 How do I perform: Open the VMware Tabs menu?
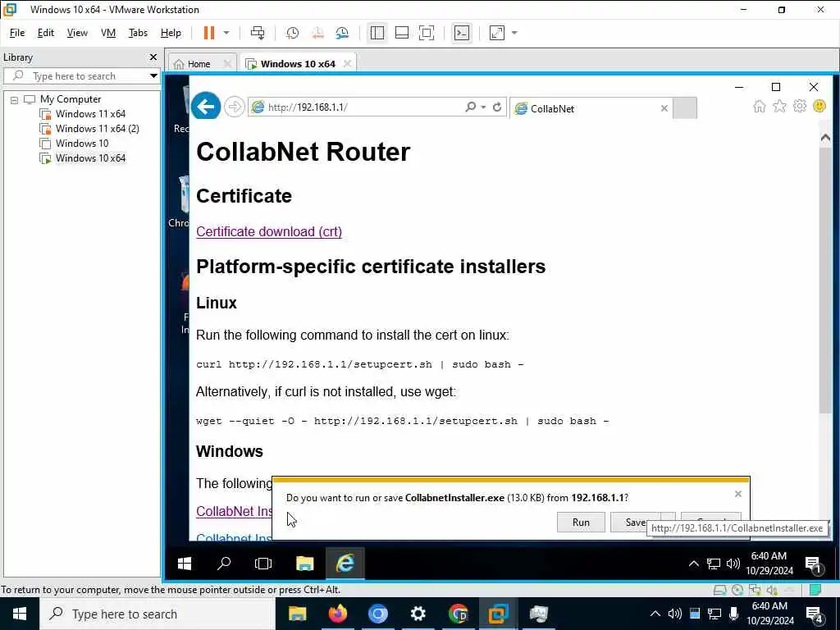[138, 33]
